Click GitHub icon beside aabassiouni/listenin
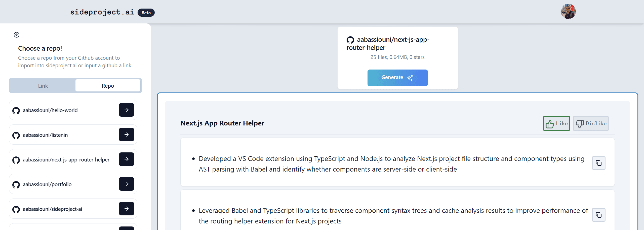The width and height of the screenshot is (644, 230). [16, 135]
